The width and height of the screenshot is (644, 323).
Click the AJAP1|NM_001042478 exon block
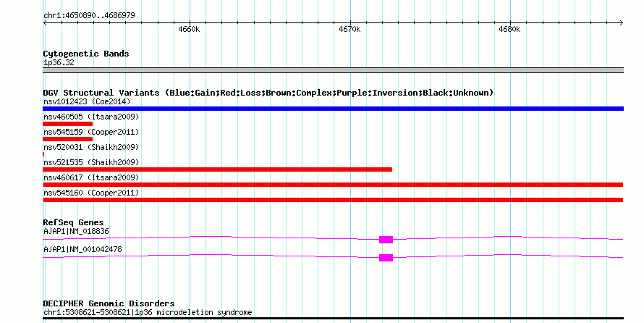pos(386,258)
